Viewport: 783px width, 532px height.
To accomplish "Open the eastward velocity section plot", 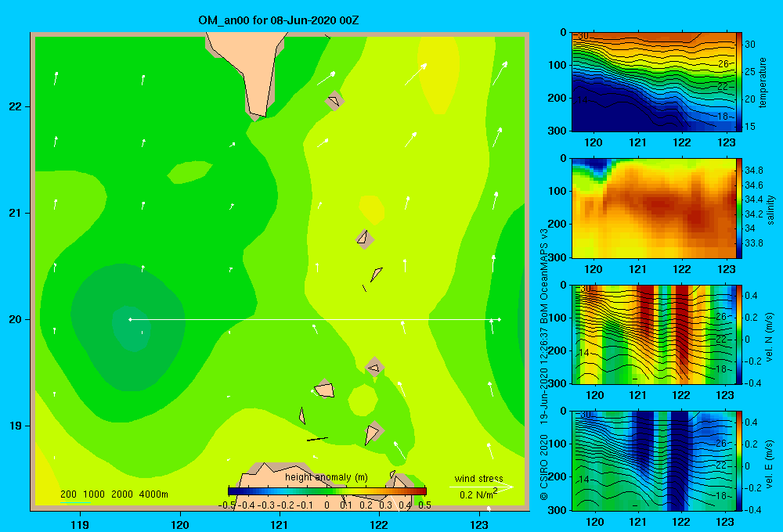I will (654, 461).
